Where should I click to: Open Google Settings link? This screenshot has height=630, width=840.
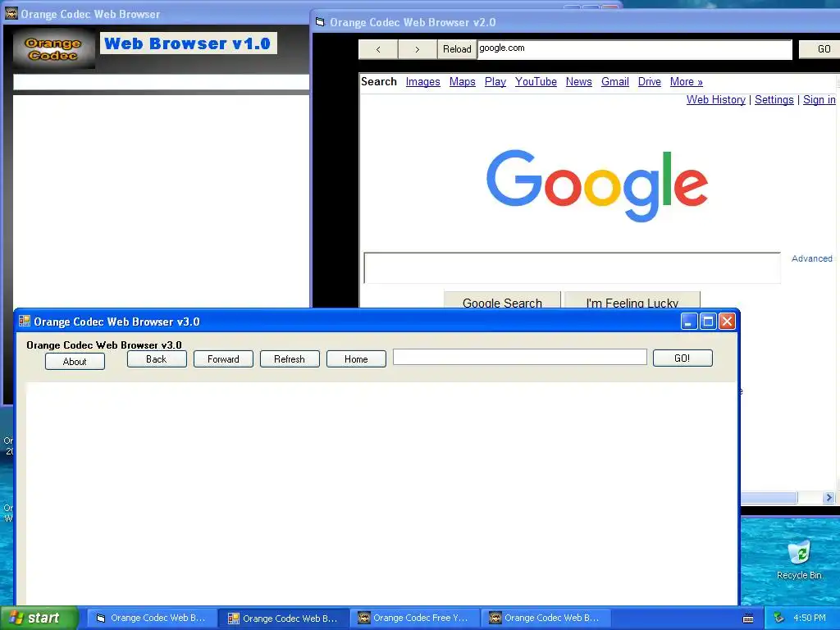(774, 99)
